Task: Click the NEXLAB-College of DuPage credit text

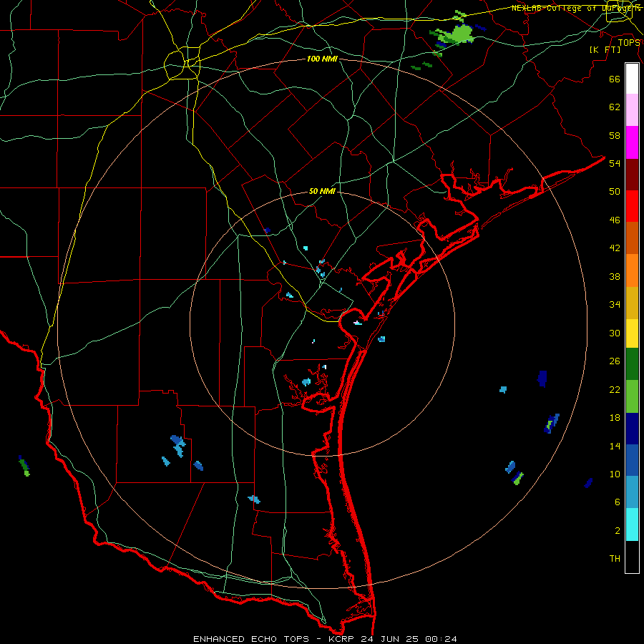Action: point(576,8)
